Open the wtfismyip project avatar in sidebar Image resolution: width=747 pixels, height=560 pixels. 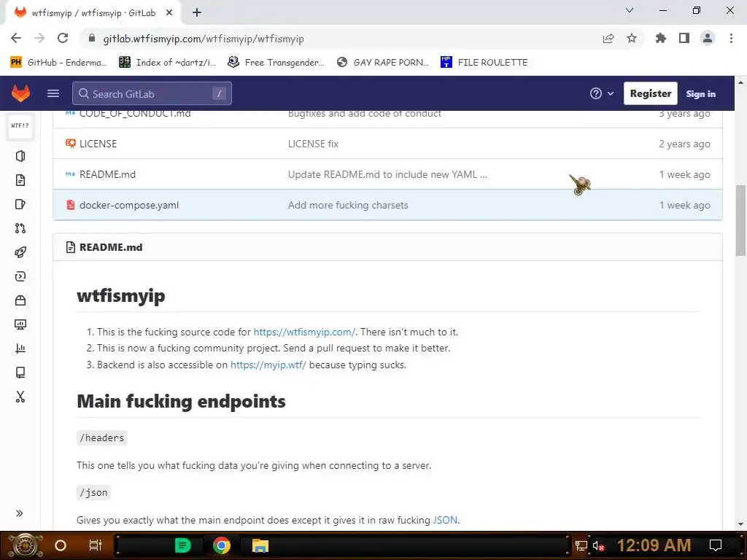tap(20, 126)
